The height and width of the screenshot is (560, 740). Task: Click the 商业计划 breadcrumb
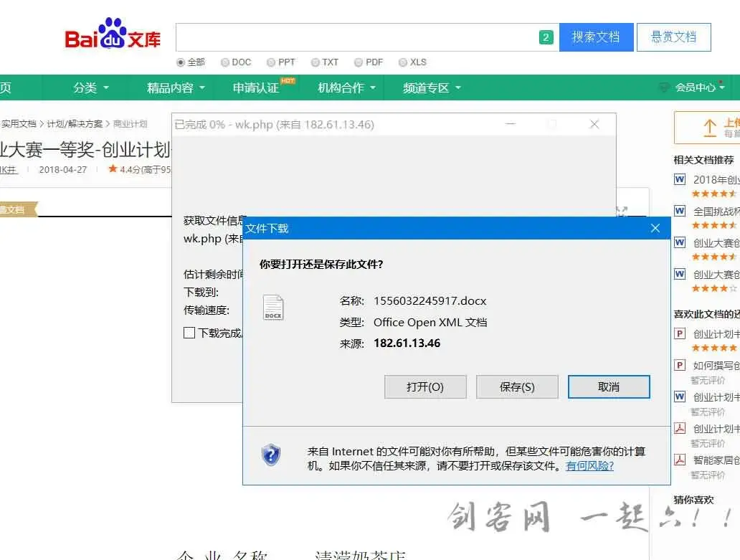pos(131,123)
